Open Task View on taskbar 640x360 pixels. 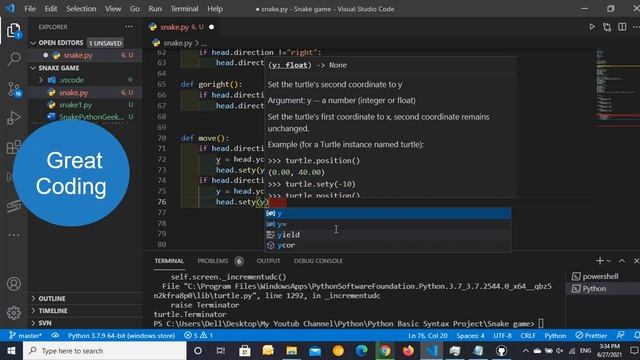point(221,351)
